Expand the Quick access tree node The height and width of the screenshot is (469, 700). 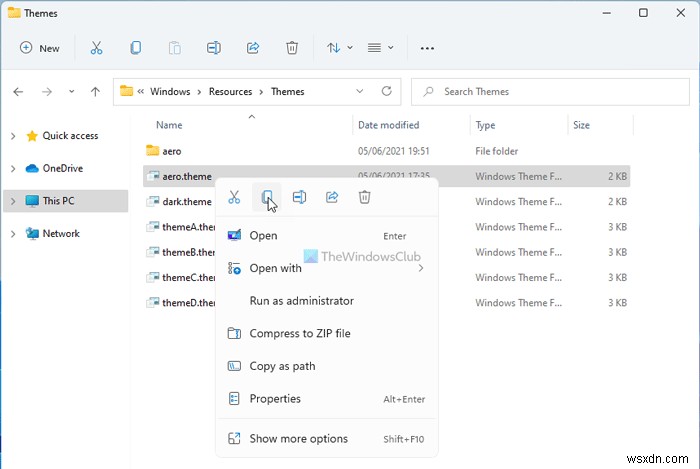(x=13, y=136)
